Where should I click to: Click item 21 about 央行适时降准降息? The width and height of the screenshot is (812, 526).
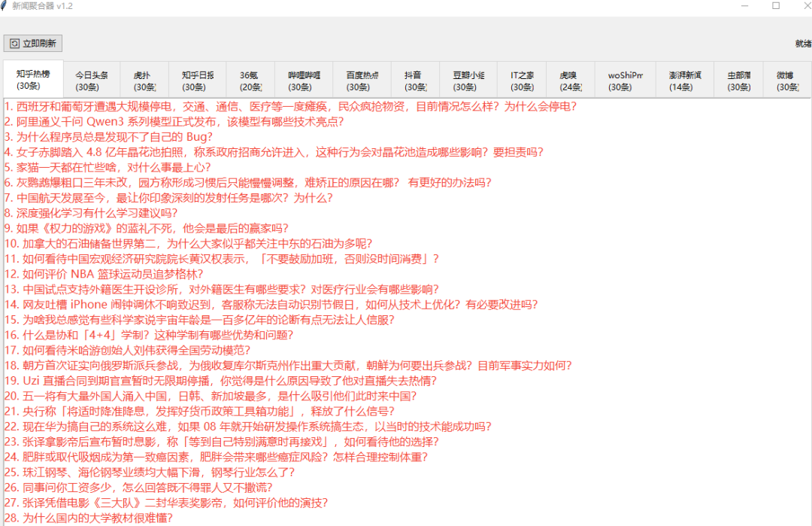pyautogui.click(x=199, y=412)
